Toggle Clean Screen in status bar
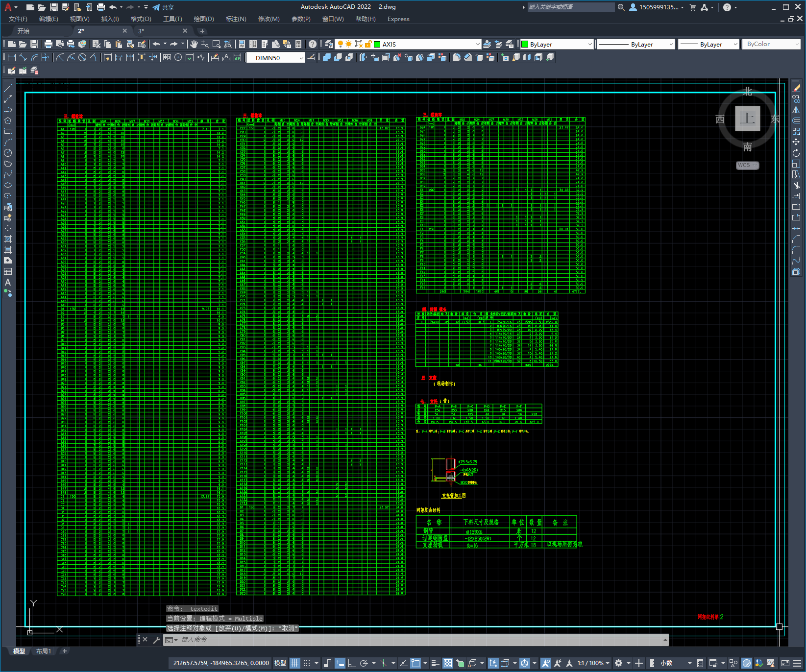806x672 pixels. pyautogui.click(x=785, y=663)
